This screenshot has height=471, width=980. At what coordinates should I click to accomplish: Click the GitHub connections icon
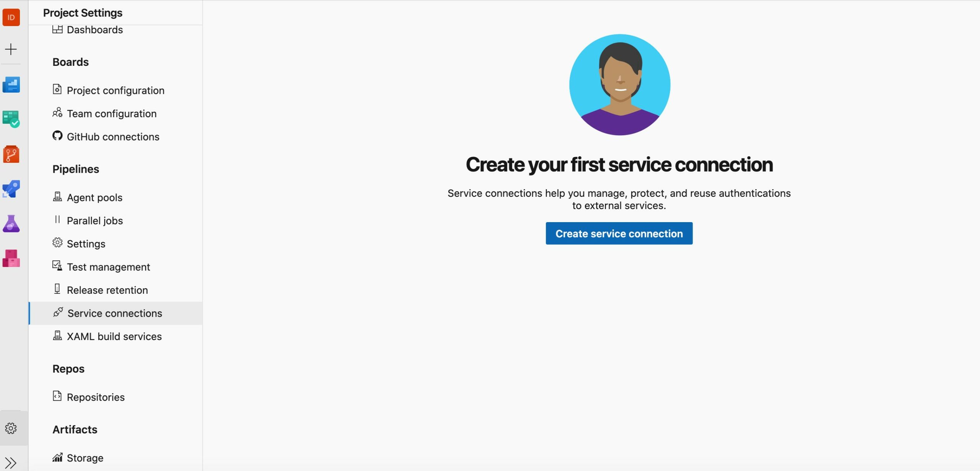[x=57, y=136]
